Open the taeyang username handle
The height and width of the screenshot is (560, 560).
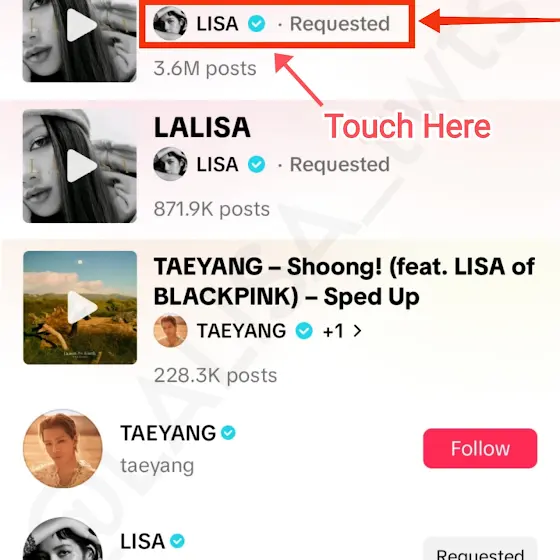(x=157, y=466)
